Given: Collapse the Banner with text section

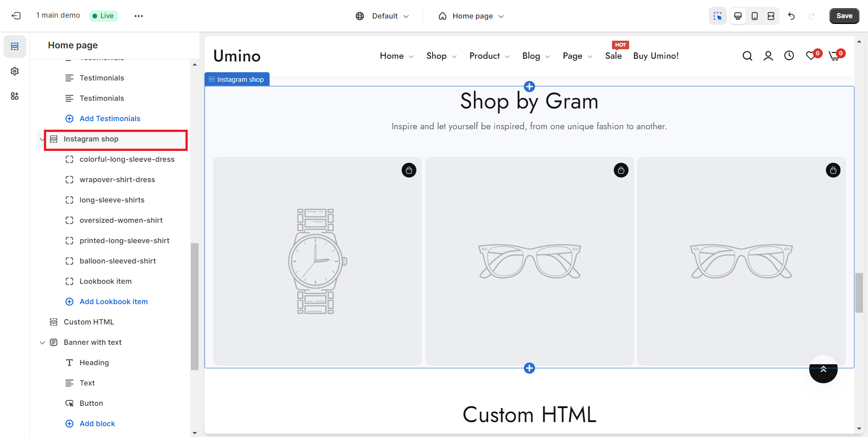Looking at the screenshot, I should (x=43, y=343).
